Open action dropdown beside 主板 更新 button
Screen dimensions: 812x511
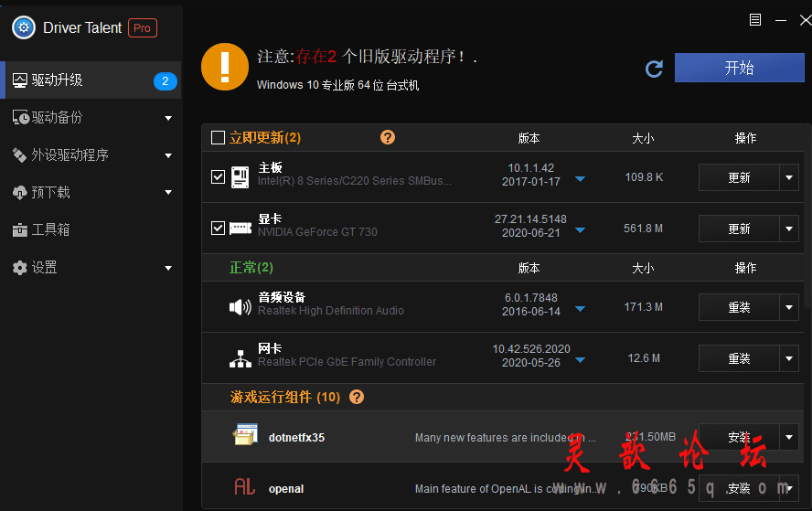[789, 177]
